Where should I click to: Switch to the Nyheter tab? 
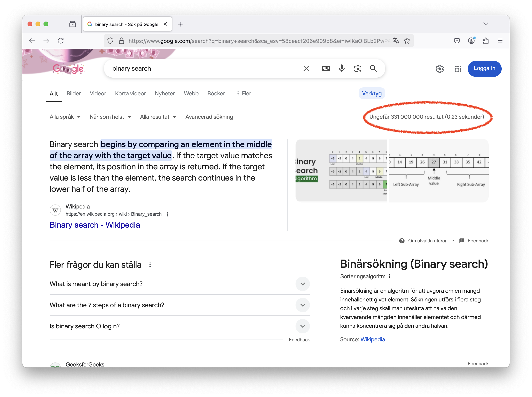(x=165, y=94)
